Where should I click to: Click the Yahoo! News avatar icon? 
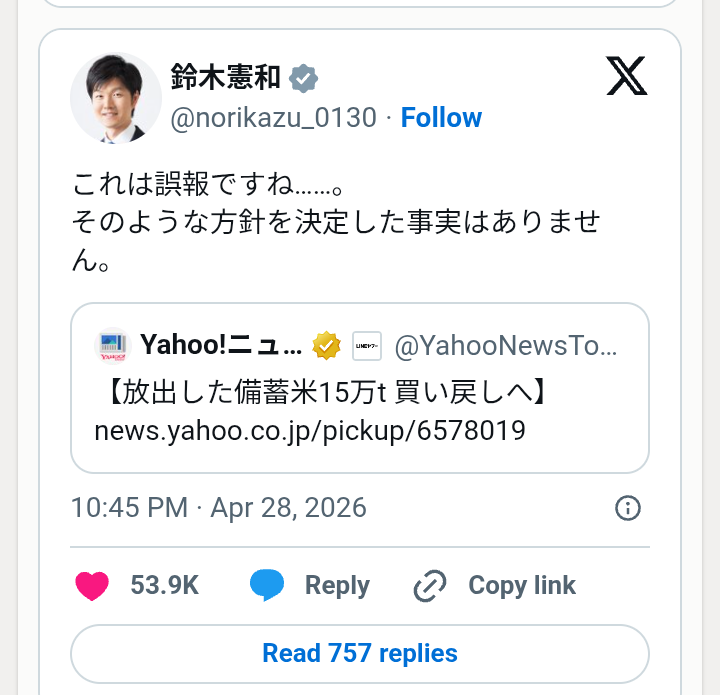tap(112, 346)
